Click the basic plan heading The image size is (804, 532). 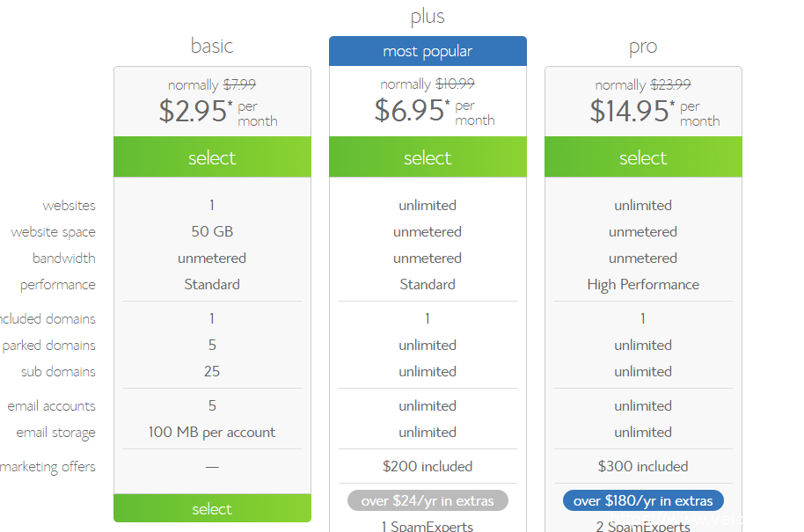(212, 46)
